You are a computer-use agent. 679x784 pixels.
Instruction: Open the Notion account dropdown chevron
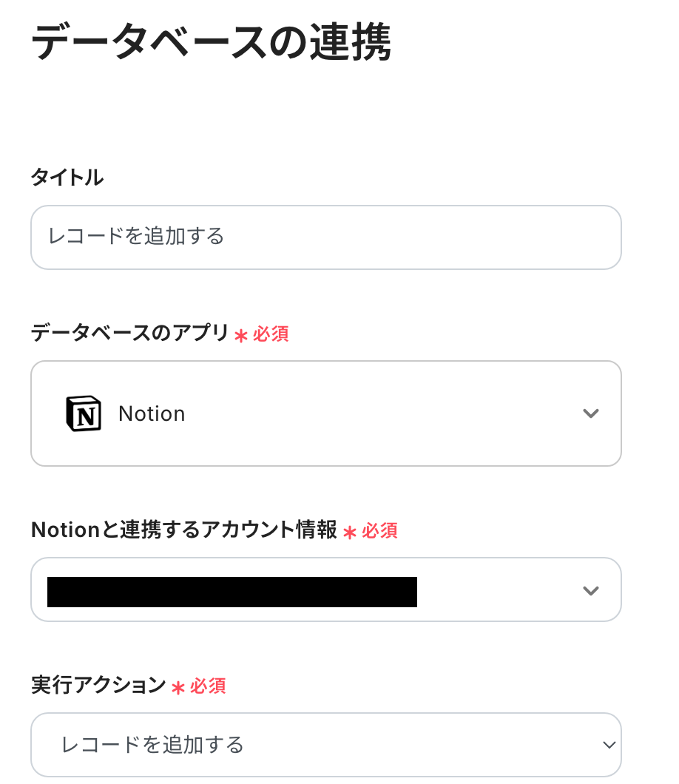tap(590, 590)
